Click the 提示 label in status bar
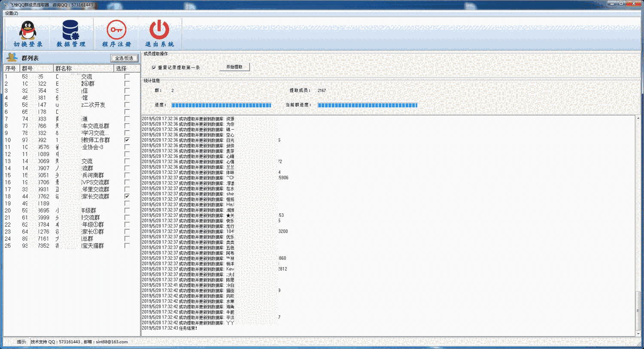The image size is (644, 349). click(21, 342)
